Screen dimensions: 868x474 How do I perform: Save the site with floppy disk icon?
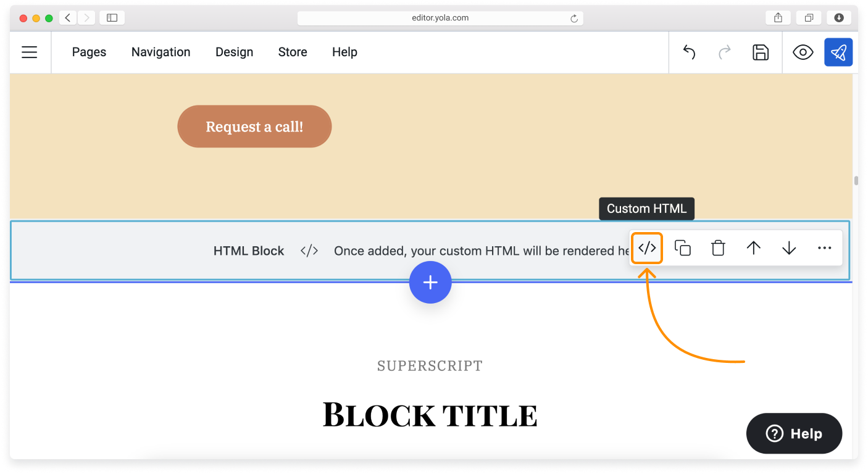click(760, 52)
